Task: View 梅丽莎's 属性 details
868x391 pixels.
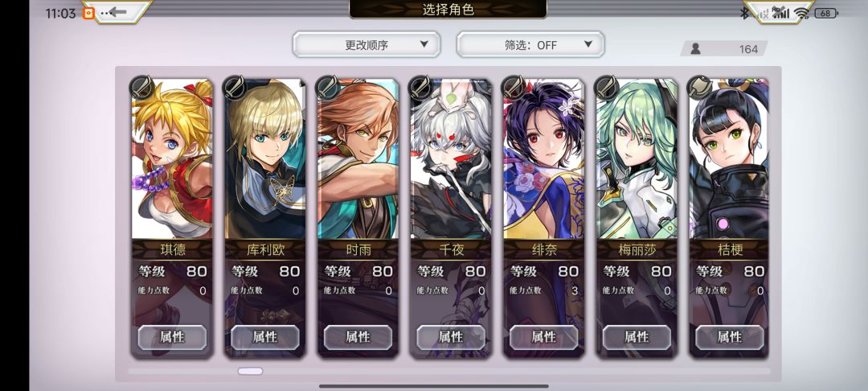Action: pos(637,337)
